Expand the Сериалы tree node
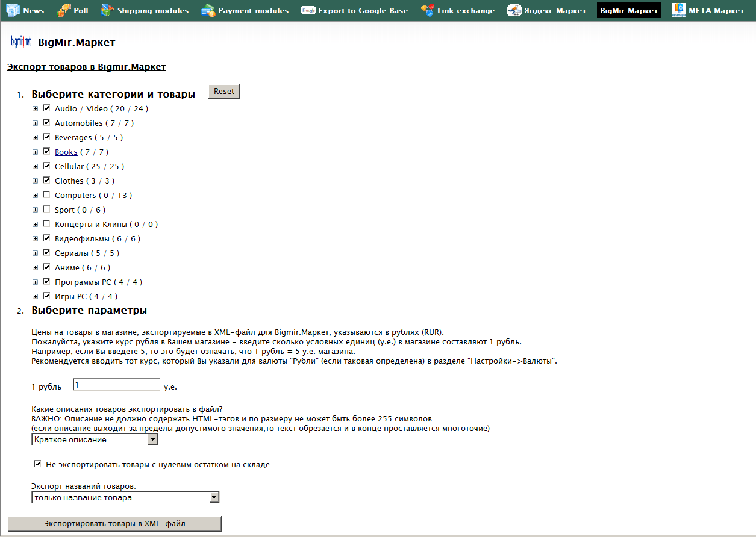 35,253
